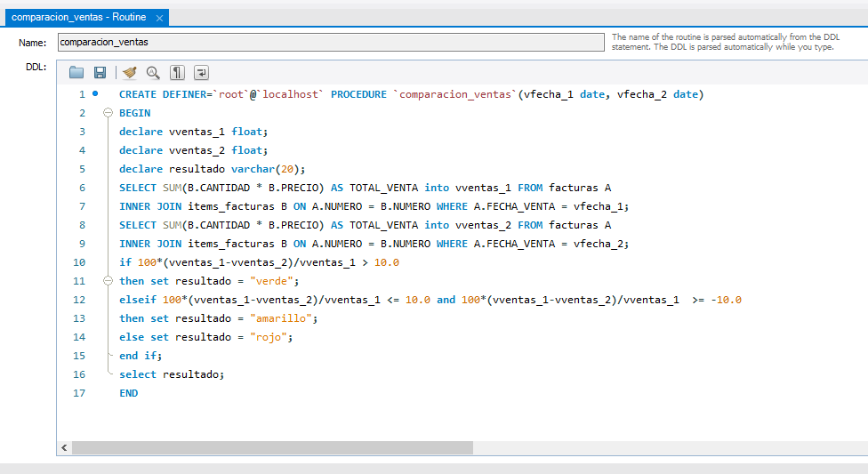Click CREATE keyword on line 1
The width and height of the screenshot is (868, 474).
pos(138,94)
